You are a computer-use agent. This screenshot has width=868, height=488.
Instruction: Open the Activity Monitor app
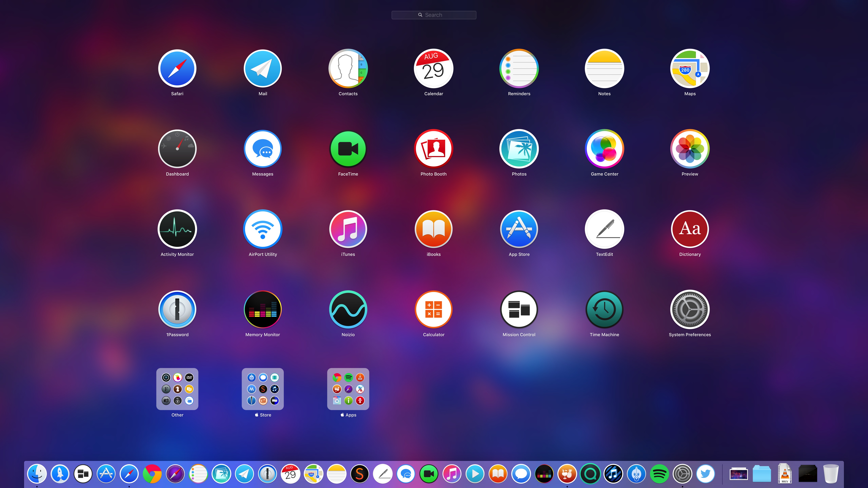coord(177,229)
